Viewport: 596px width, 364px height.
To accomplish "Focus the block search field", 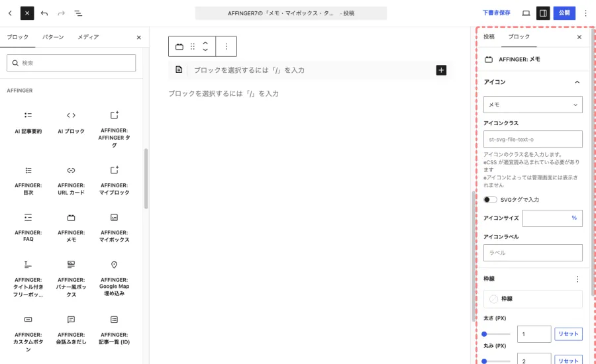I will point(71,63).
